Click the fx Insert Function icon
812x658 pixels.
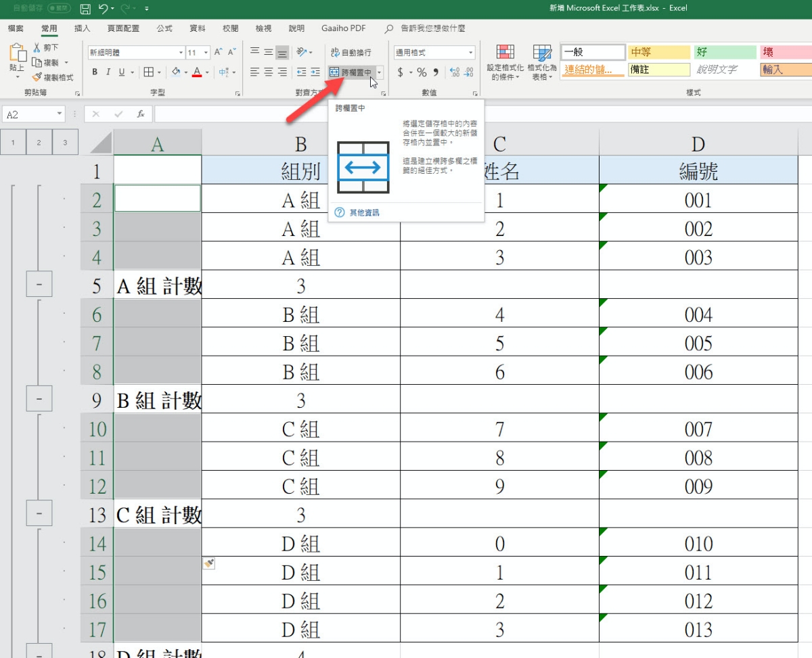(141, 114)
